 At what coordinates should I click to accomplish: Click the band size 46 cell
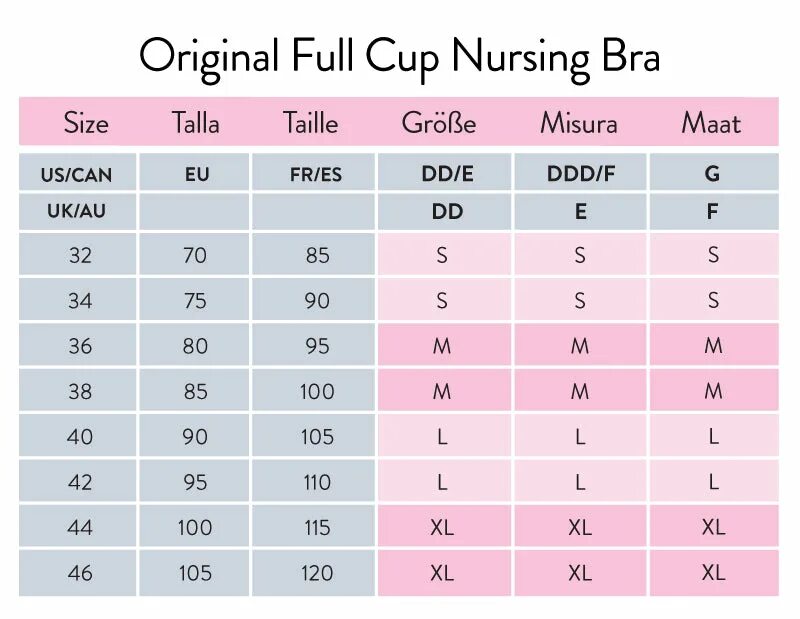[78, 573]
